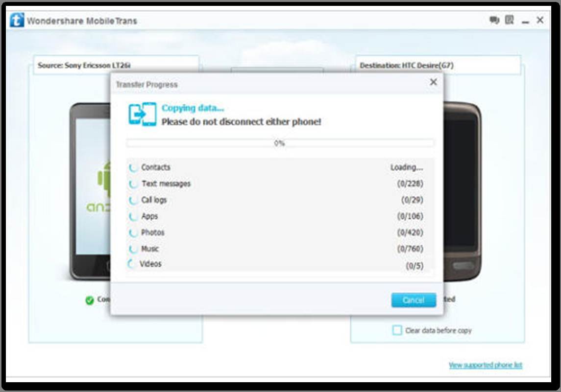Select the Photos row label
561x392 pixels.
(153, 232)
